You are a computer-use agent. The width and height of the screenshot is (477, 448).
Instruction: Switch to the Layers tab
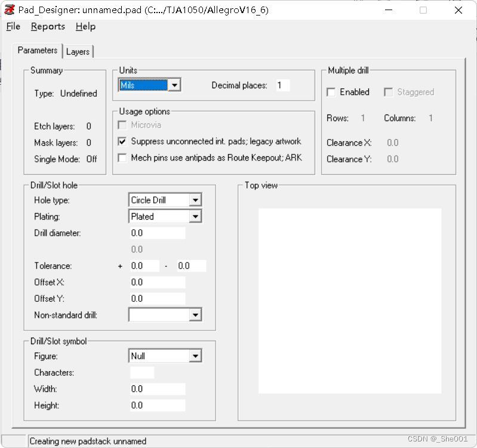[x=78, y=52]
